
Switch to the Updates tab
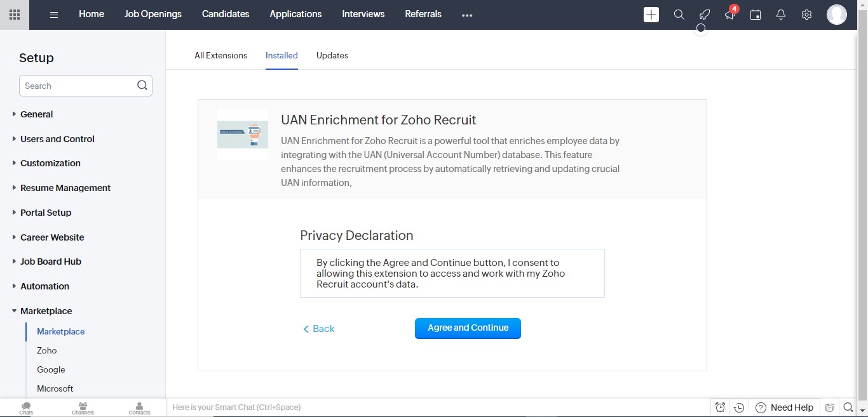[332, 55]
